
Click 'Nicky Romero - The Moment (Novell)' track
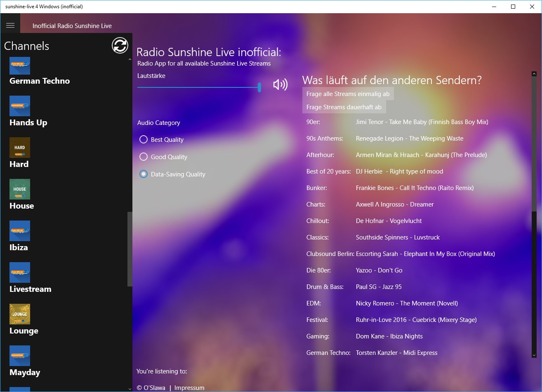[407, 303]
